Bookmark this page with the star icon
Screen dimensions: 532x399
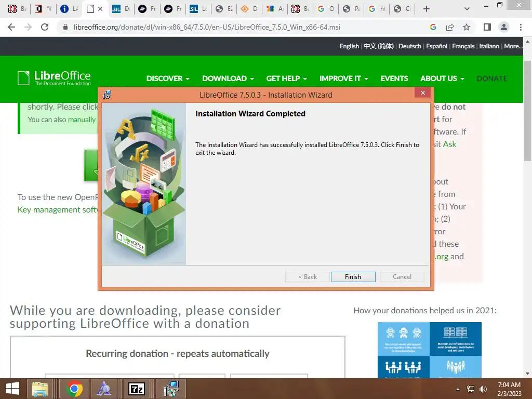[x=467, y=27]
